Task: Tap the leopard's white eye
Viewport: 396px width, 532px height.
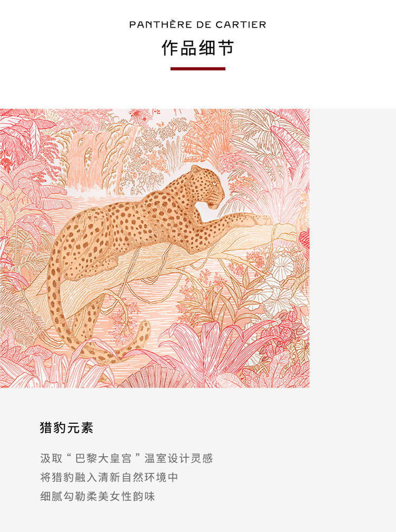Action: point(214,183)
